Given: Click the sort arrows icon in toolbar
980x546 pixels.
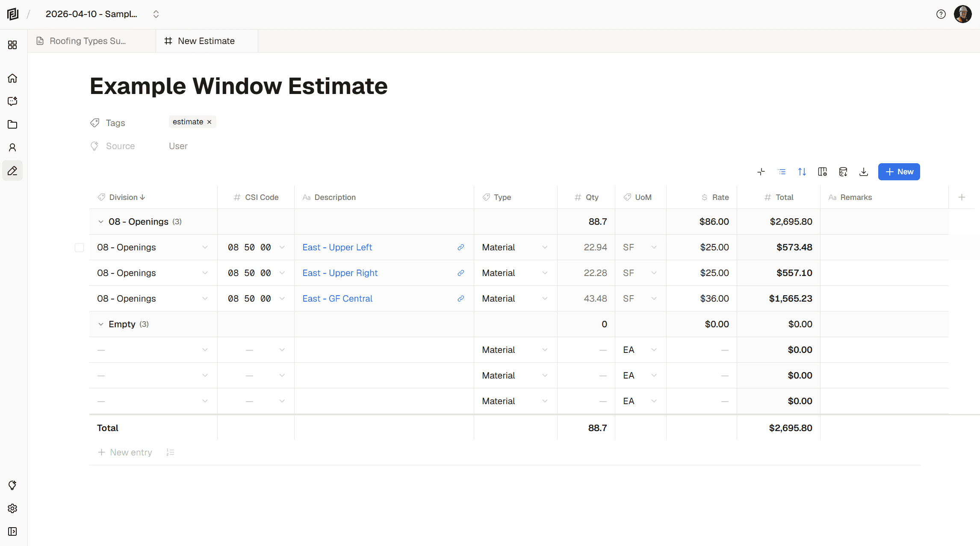Looking at the screenshot, I should pos(802,172).
